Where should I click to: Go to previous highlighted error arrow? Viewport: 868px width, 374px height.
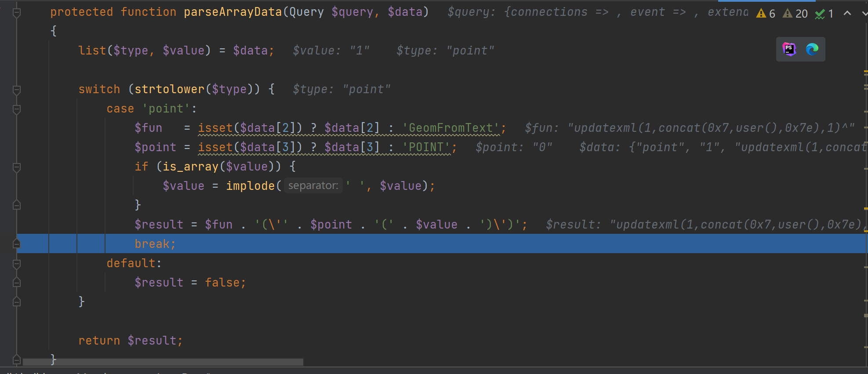pos(847,14)
